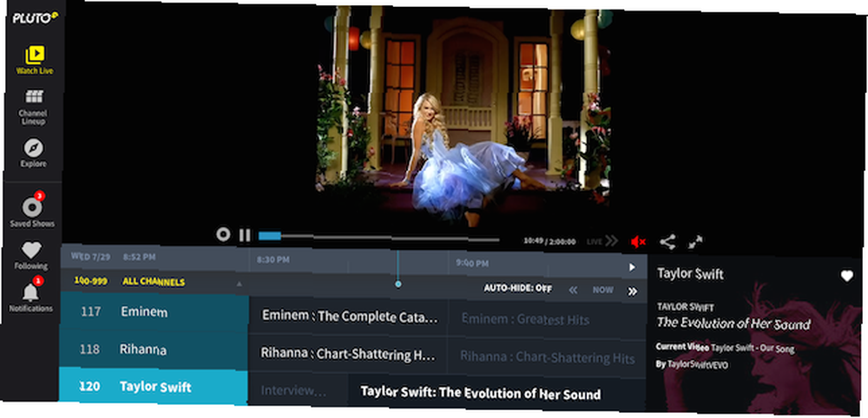
Task: Click the 10:49 / 2:00:00 time readout
Action: tap(549, 241)
